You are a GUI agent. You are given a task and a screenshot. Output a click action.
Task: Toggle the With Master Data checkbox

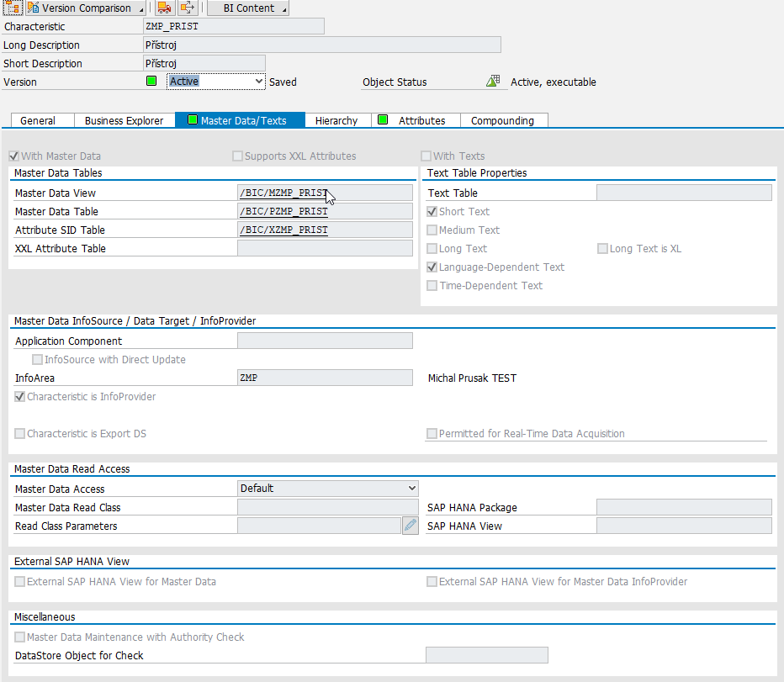tap(13, 156)
